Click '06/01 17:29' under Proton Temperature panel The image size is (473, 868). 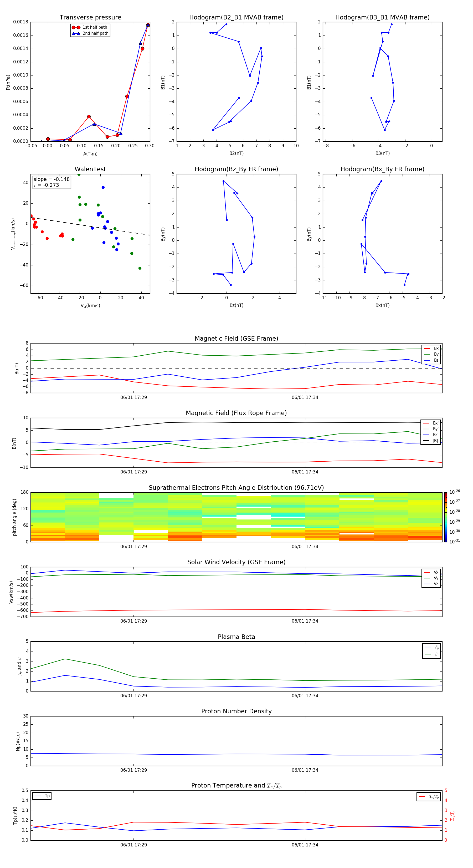coord(134,845)
